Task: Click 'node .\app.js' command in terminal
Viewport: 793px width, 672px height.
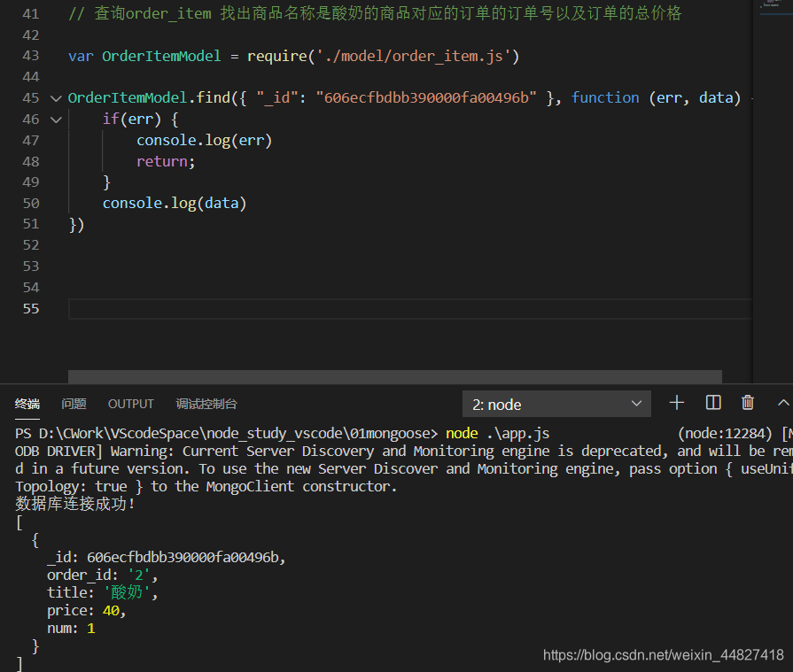Action: tap(497, 434)
